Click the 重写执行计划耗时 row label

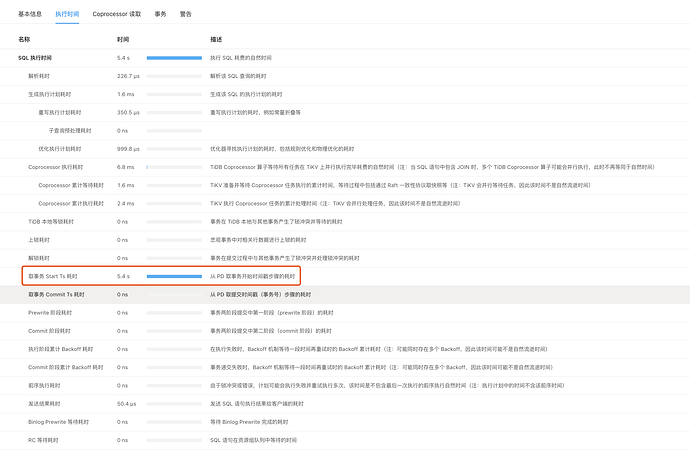coord(60,113)
